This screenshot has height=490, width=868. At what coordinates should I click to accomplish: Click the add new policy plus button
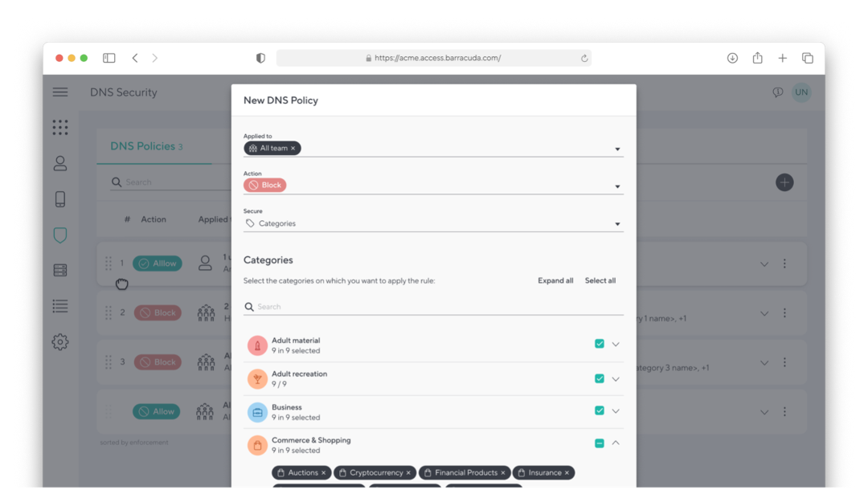point(784,182)
